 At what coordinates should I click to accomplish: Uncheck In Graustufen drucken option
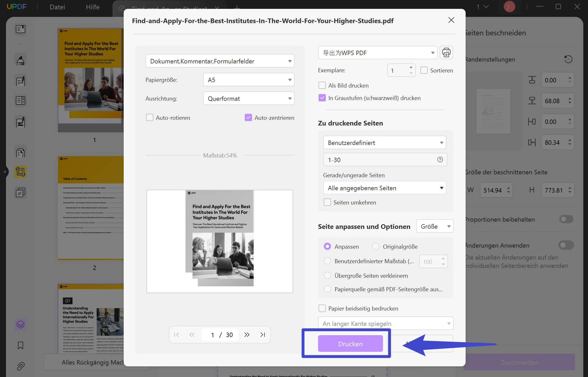(x=322, y=98)
